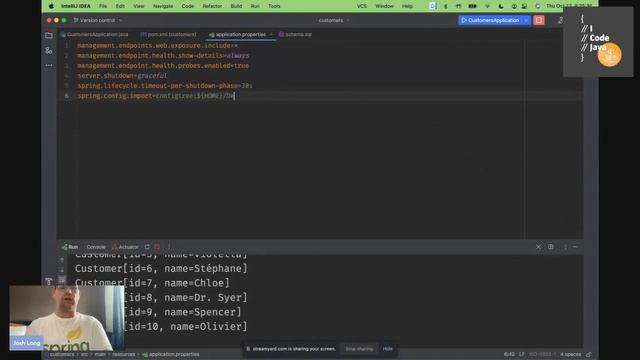Click customers breadcrumb in navigation bar
The width and height of the screenshot is (640, 360).
(62, 354)
